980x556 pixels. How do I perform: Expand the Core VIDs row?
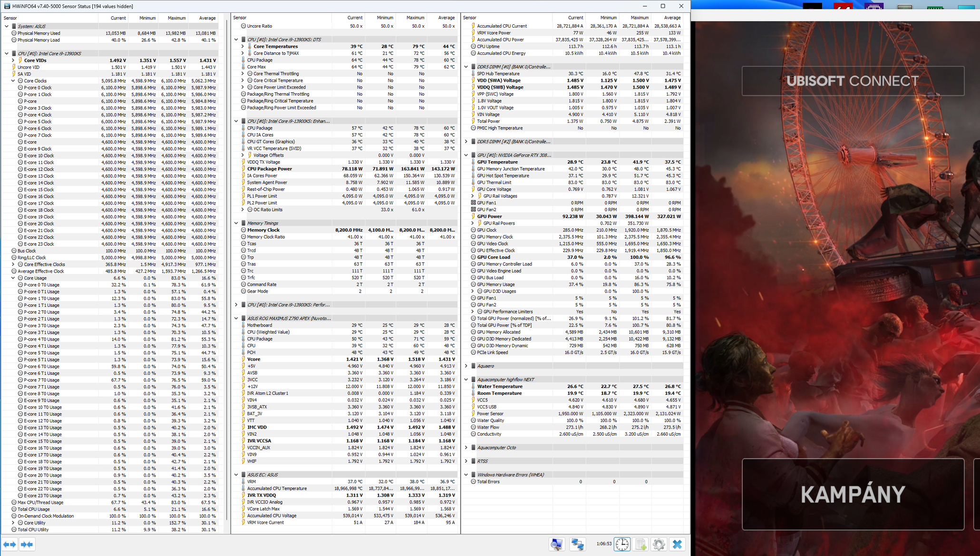(x=13, y=60)
